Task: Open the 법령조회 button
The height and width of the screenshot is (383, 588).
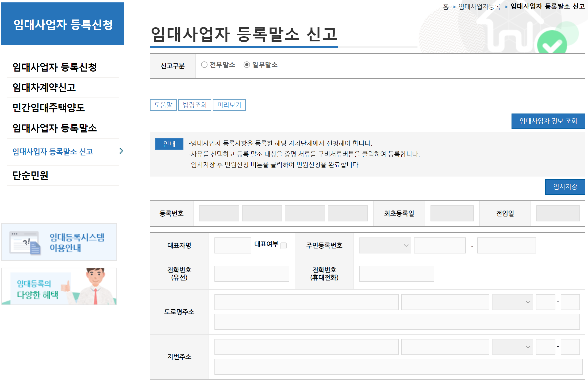Action: coord(195,105)
